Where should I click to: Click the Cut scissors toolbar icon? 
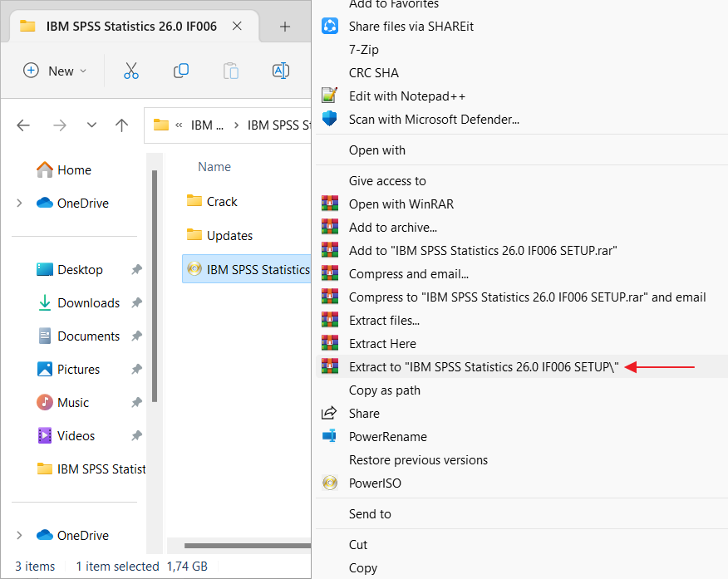131,71
